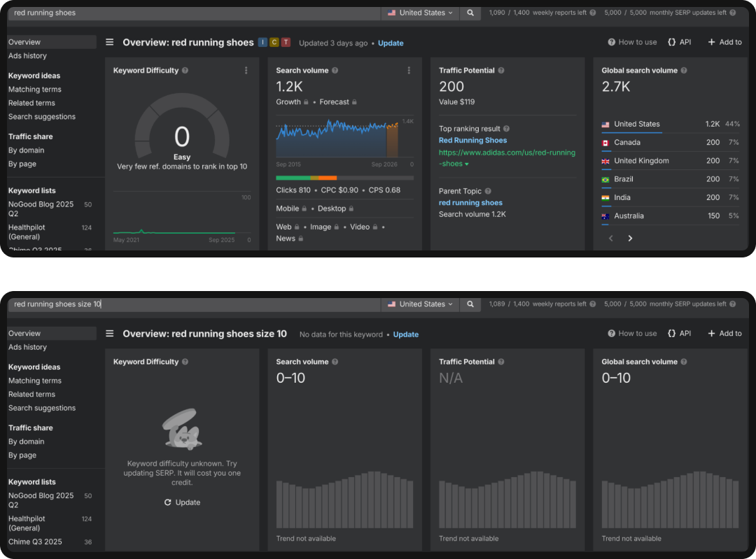Open hamburger menu beside 'Overview: red running shoes size 10'
This screenshot has height=559, width=756.
(109, 334)
